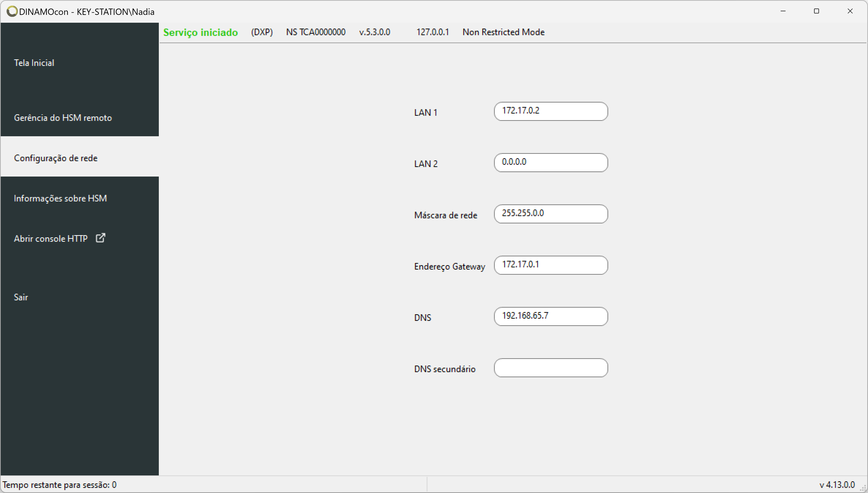868x493 pixels.
Task: Click the Non Restricted Mode status indicator
Action: (503, 32)
